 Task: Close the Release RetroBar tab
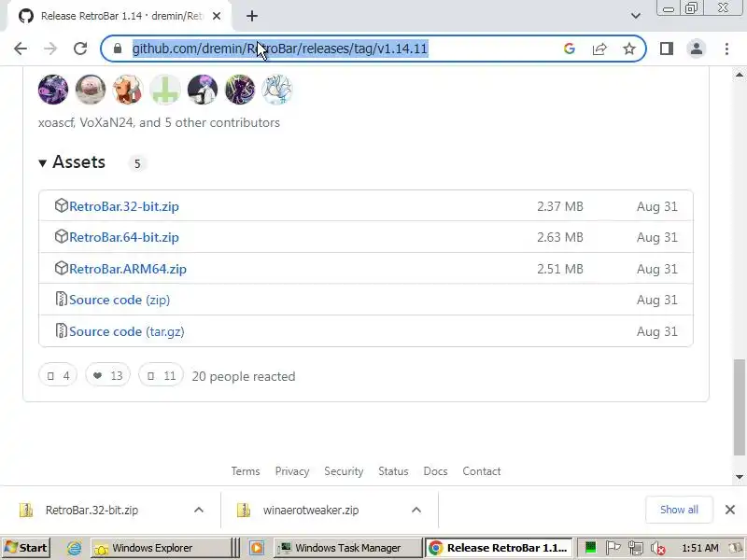pos(217,16)
